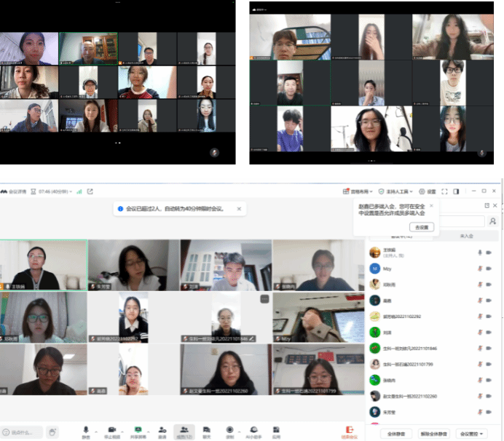Click the mute microphone icon in bottom toolbar
The height and width of the screenshot is (441, 504).
coord(86,430)
